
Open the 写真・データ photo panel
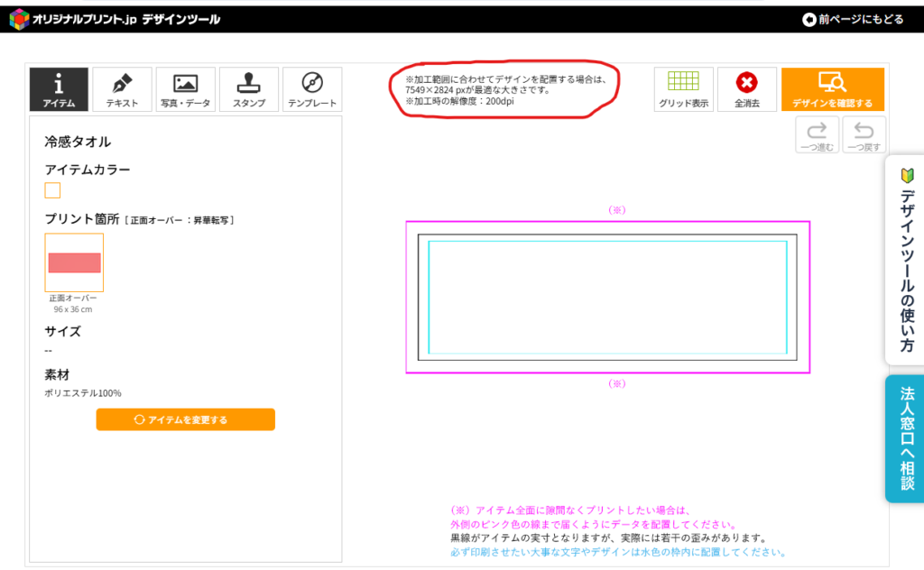185,89
